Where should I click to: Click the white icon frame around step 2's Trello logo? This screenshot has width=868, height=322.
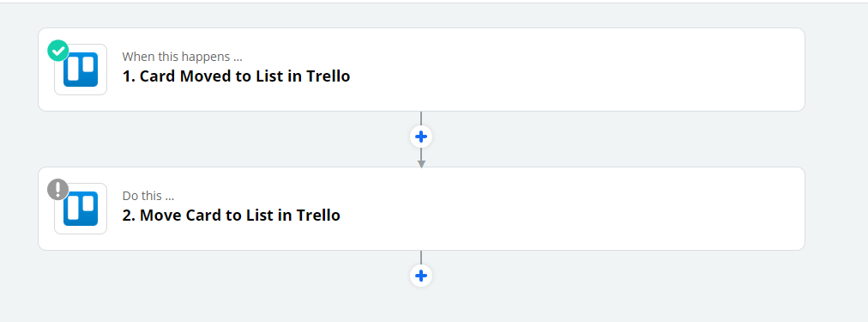(x=81, y=209)
